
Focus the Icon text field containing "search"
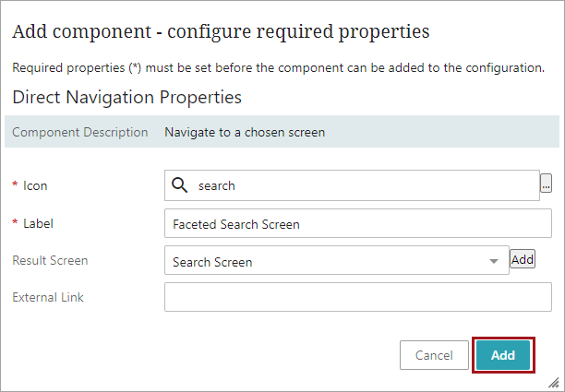point(365,185)
